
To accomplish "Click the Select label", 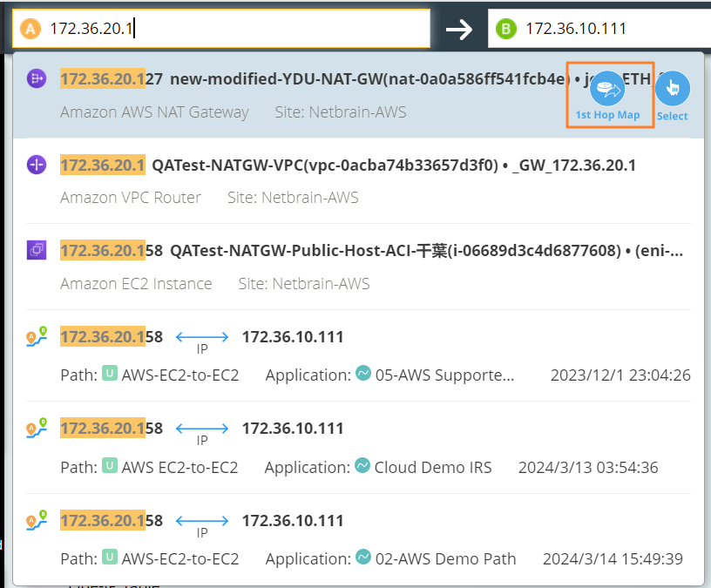I will 673,116.
